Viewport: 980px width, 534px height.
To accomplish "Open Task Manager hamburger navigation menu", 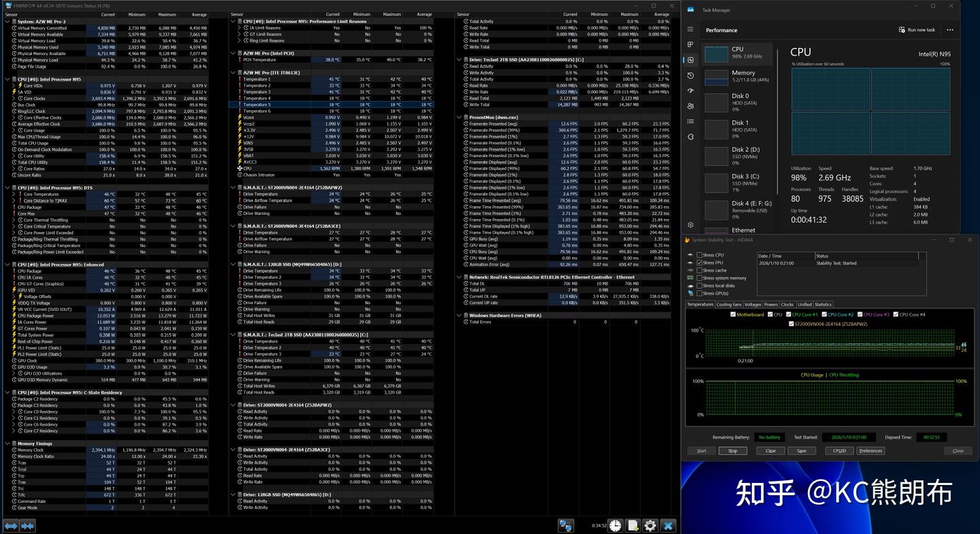I will pos(690,29).
